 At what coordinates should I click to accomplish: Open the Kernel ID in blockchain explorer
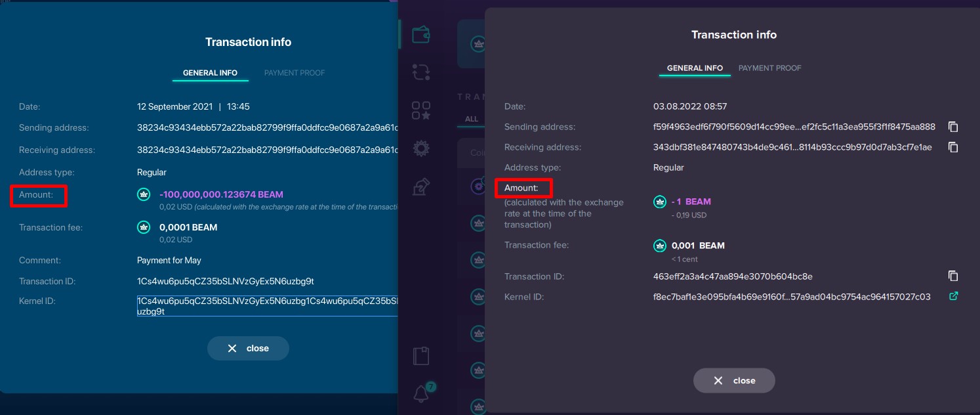pyautogui.click(x=953, y=297)
